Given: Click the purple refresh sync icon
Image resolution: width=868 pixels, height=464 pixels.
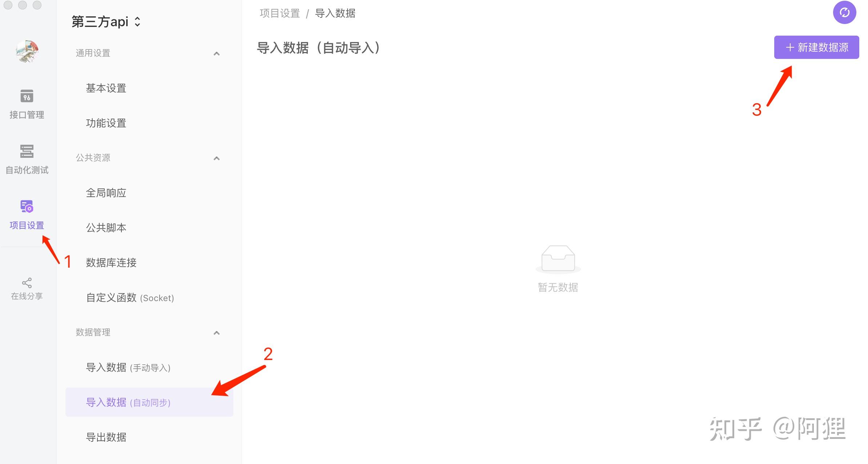Looking at the screenshot, I should tap(844, 13).
